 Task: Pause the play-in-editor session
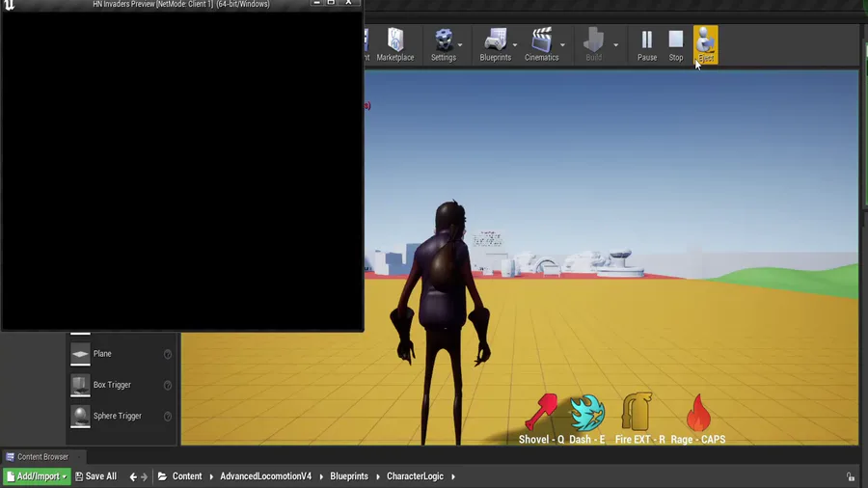point(646,44)
